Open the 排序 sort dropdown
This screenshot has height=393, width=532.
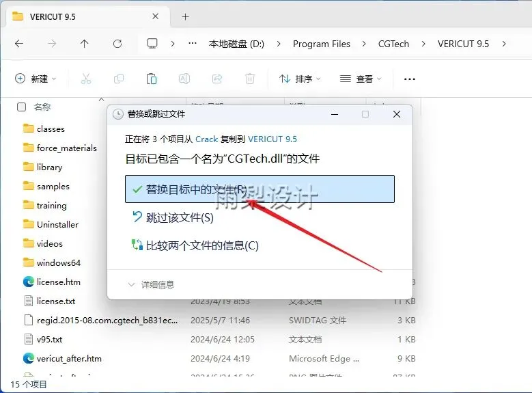pyautogui.click(x=300, y=79)
